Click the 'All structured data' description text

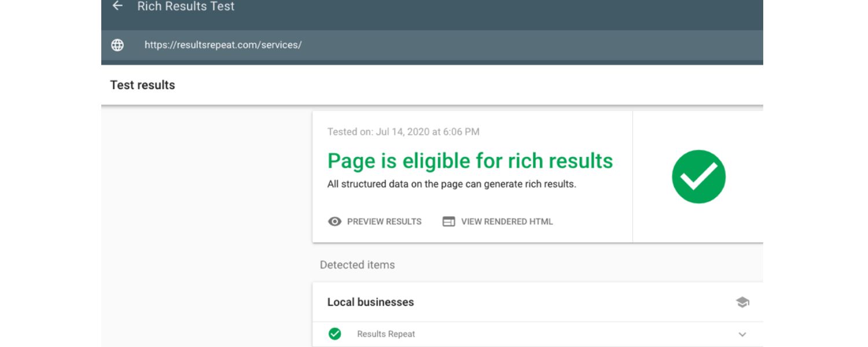click(x=451, y=185)
